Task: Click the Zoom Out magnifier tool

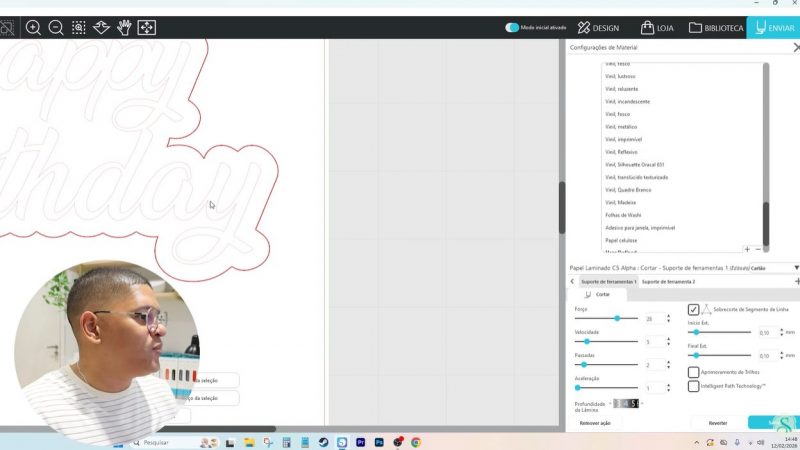Action: 56,28
